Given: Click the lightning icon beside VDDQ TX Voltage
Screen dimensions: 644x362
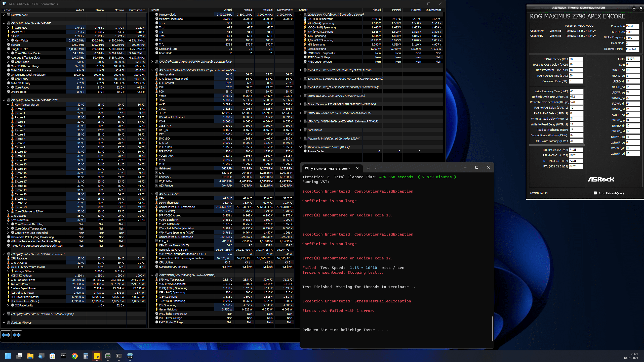Looking at the screenshot, I should click(x=9, y=276).
